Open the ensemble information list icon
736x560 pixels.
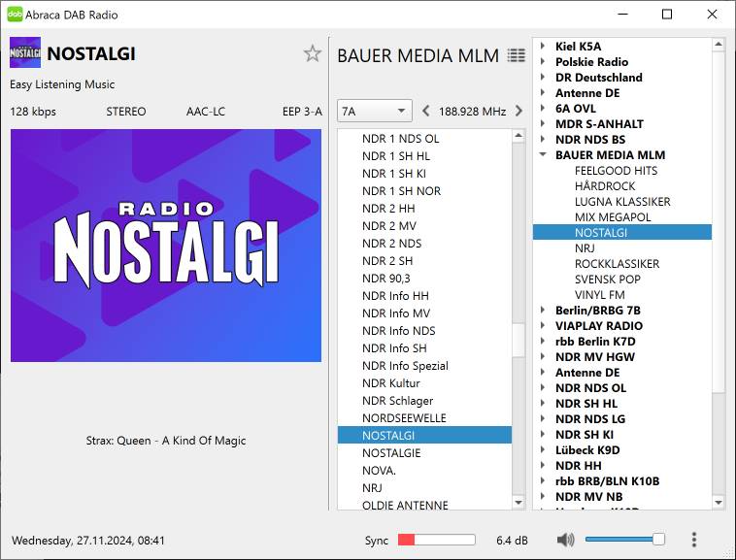tap(516, 56)
